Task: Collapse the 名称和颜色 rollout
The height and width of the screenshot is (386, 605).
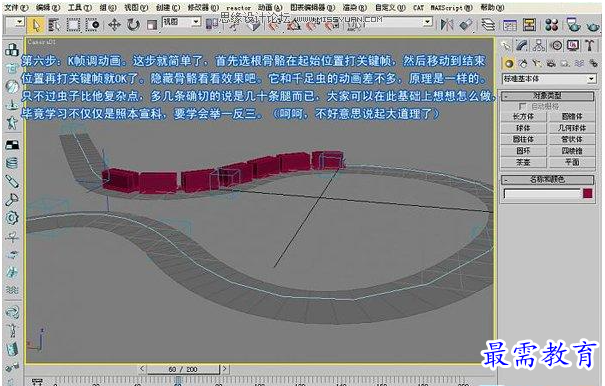Action: (547, 179)
